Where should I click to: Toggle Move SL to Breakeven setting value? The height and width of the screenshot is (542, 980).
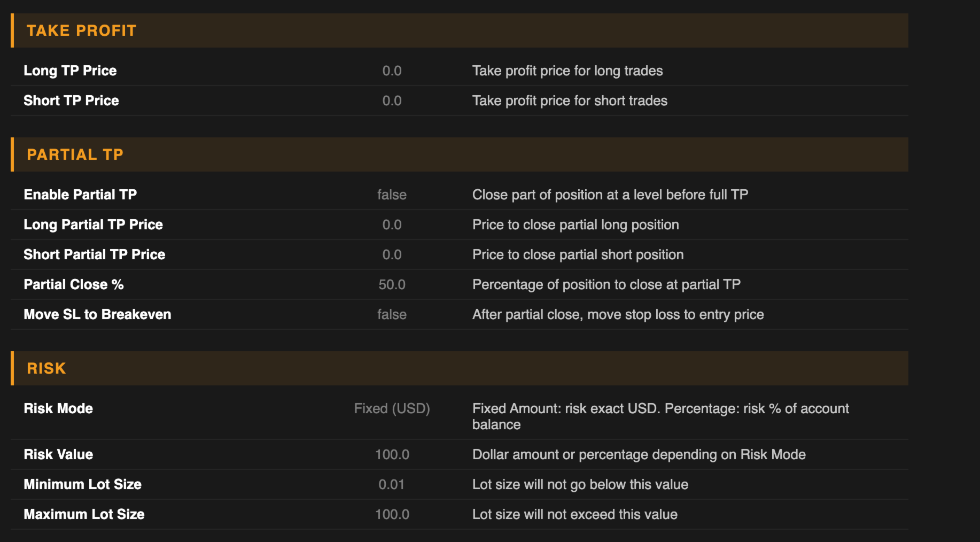tap(392, 314)
